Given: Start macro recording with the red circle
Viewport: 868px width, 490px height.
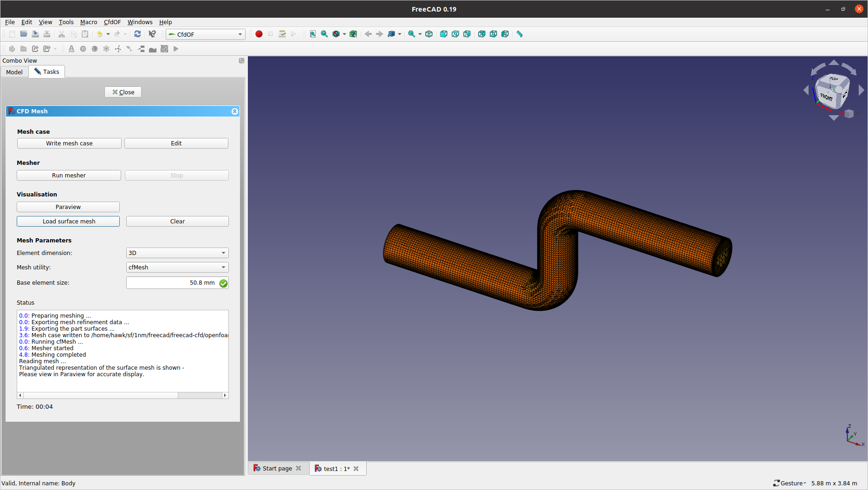Looking at the screenshot, I should pos(259,34).
